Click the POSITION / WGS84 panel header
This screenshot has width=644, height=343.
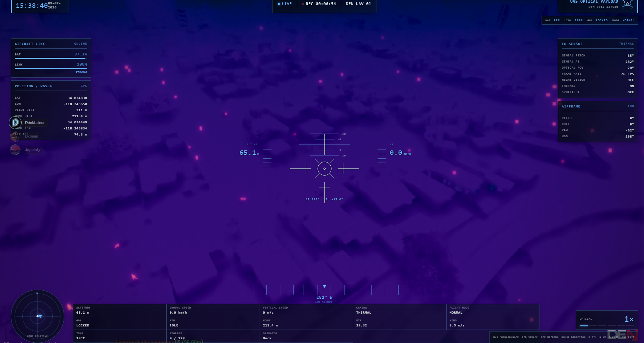tap(51, 86)
